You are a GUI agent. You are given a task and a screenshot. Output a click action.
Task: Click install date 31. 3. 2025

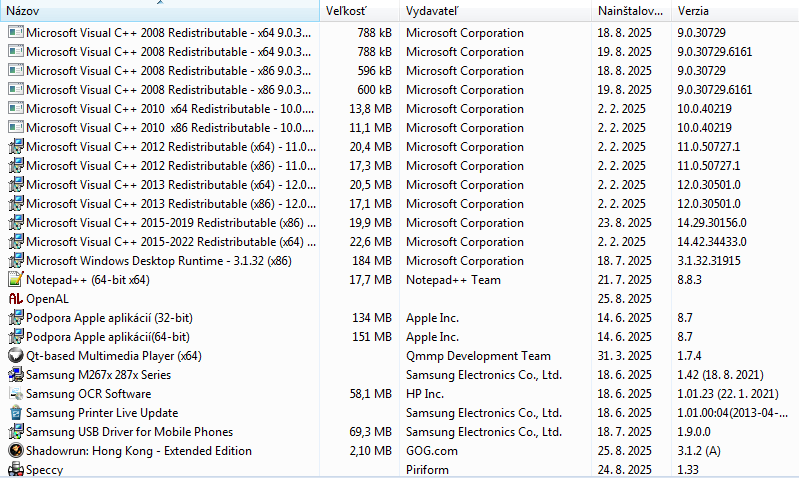tap(624, 356)
